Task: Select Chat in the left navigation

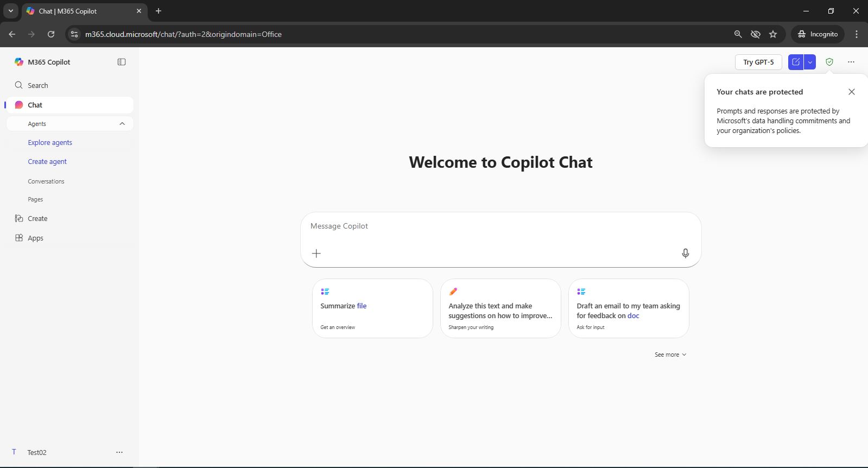Action: [x=35, y=105]
